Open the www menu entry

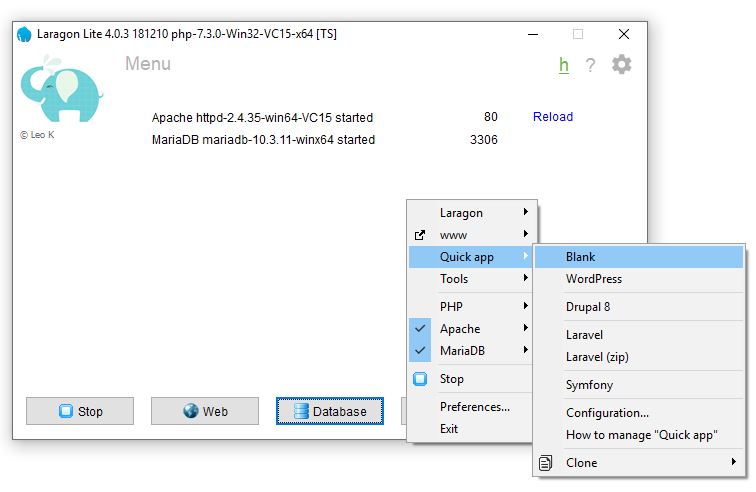pos(471,235)
